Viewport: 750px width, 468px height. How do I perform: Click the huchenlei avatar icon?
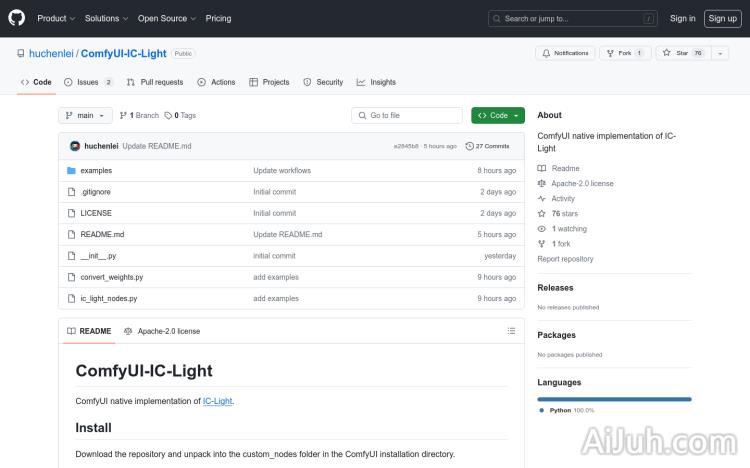click(75, 146)
